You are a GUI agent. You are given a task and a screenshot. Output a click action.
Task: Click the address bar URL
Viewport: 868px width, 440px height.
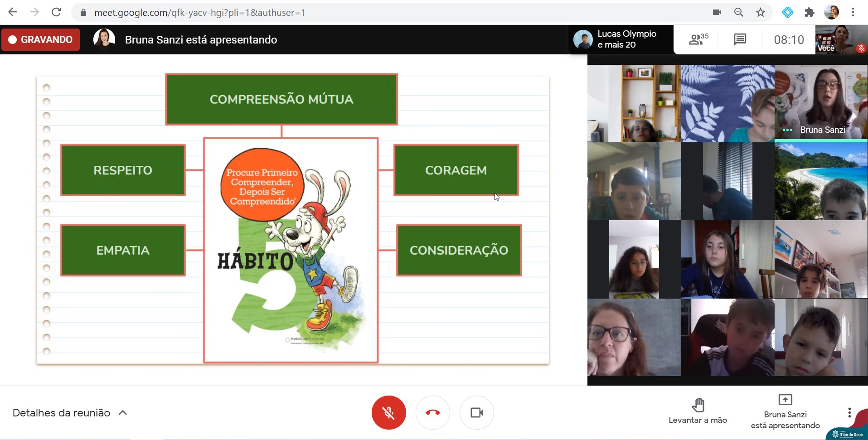(x=199, y=13)
